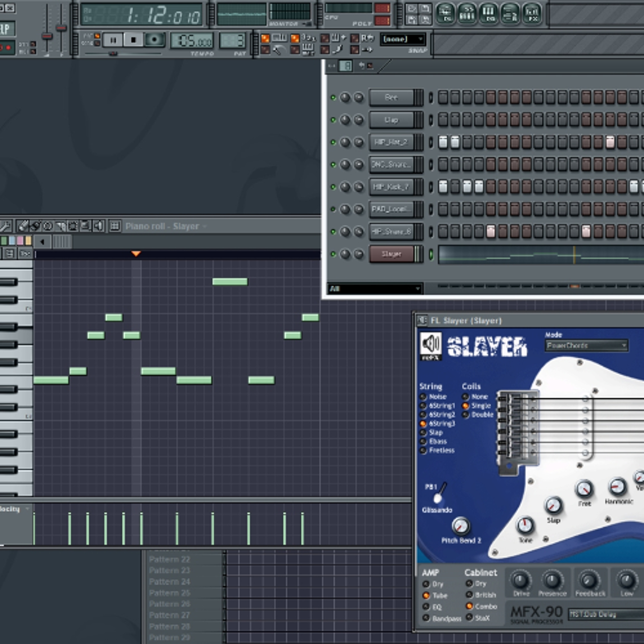
Task: Pause playback with the pause button
Action: pyautogui.click(x=113, y=40)
